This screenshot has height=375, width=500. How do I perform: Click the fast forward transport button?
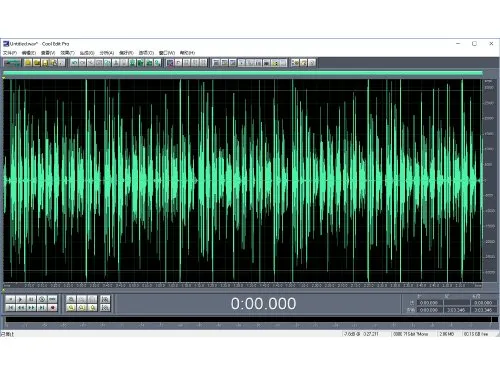(x=31, y=308)
